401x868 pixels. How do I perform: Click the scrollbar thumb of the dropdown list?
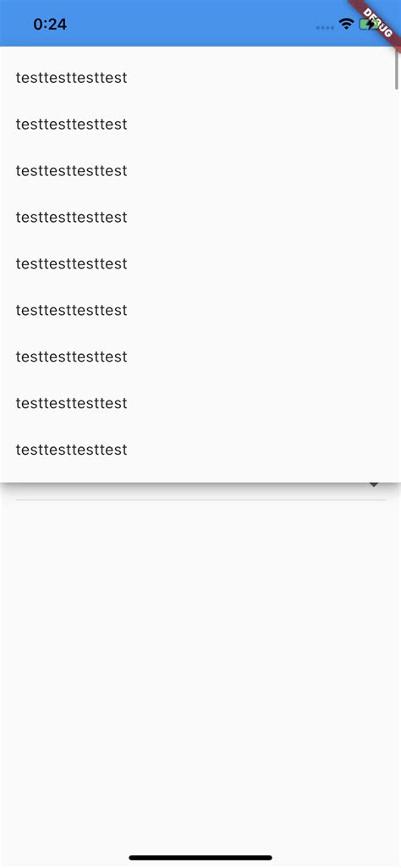[x=396, y=70]
